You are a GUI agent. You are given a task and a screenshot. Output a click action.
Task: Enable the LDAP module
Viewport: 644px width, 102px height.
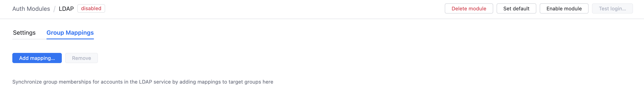[564, 9]
